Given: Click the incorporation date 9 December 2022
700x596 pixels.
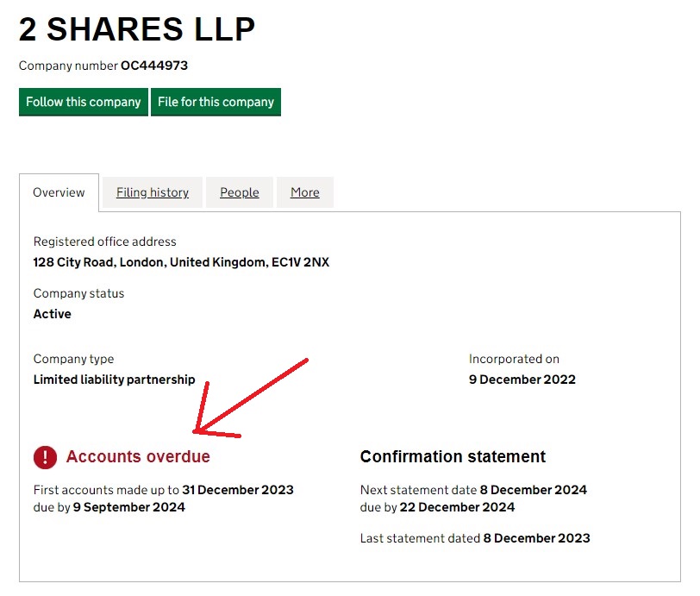Looking at the screenshot, I should pos(522,380).
